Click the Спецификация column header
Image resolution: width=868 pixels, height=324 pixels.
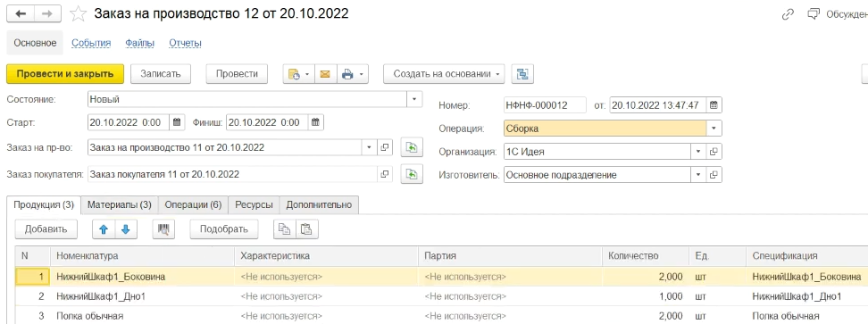(x=806, y=256)
